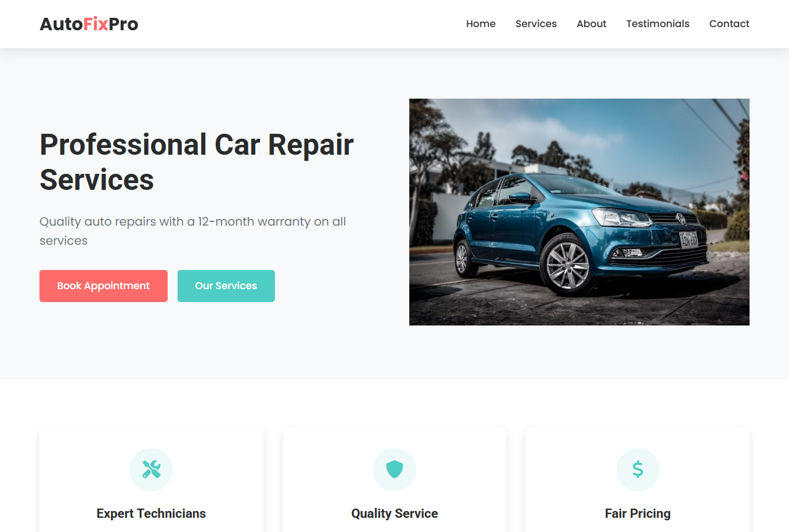This screenshot has width=789, height=532.
Task: Click the 12-month warranty subtitle text
Action: point(193,231)
